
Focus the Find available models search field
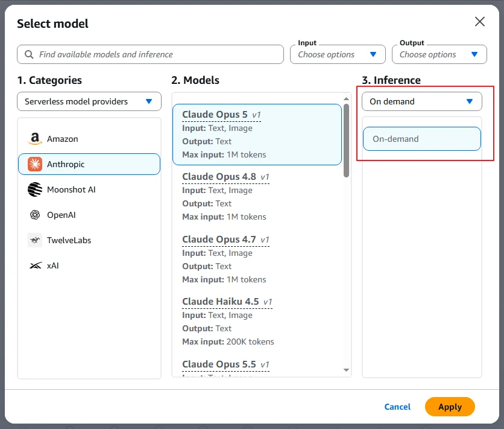150,54
